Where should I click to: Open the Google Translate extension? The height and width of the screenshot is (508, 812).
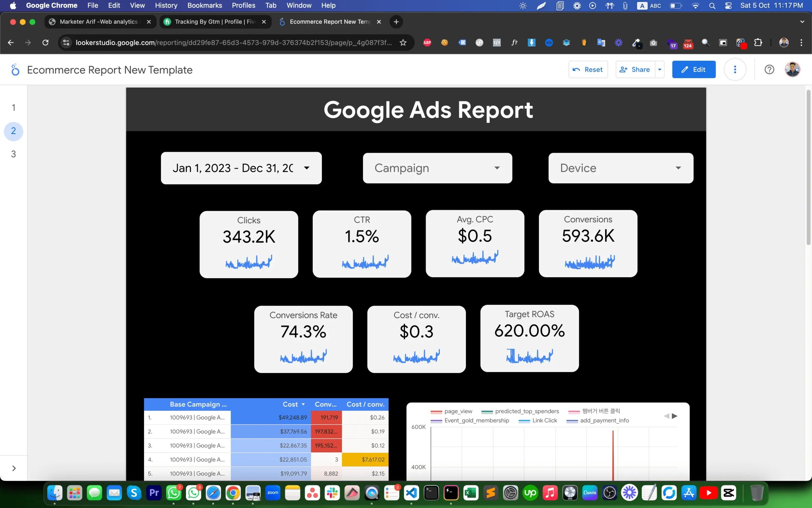(601, 42)
